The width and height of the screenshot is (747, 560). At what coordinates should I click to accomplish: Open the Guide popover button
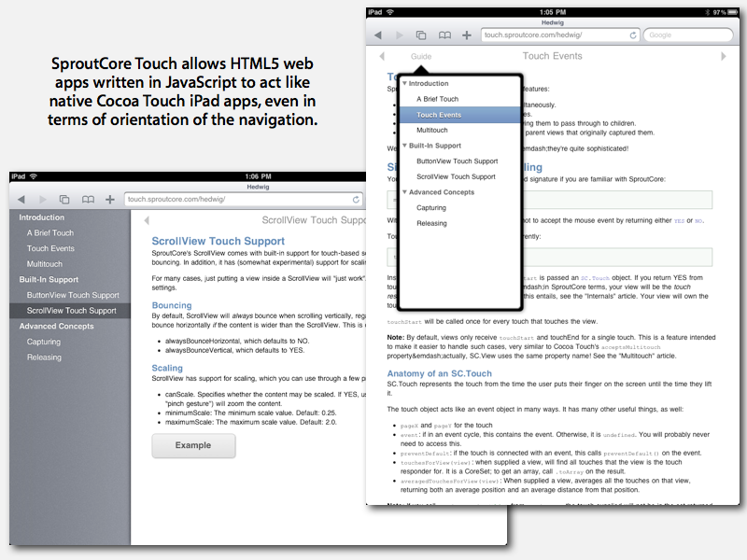pos(421,56)
